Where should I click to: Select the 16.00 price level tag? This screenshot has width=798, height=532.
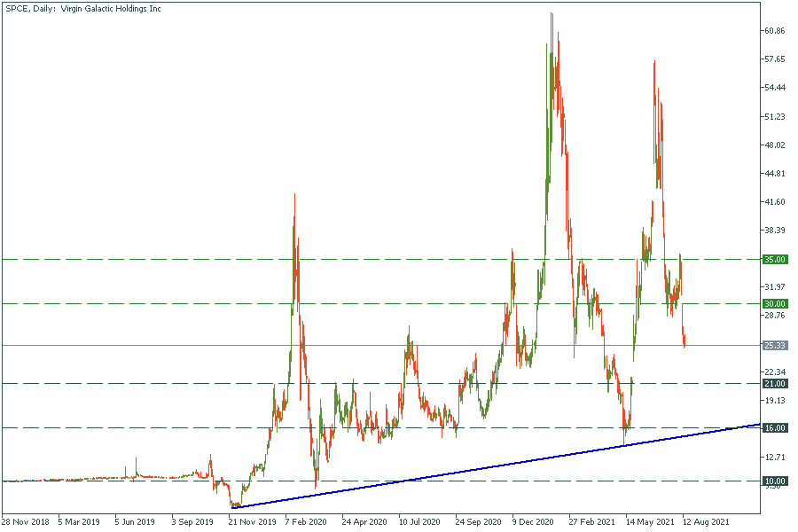coord(775,428)
